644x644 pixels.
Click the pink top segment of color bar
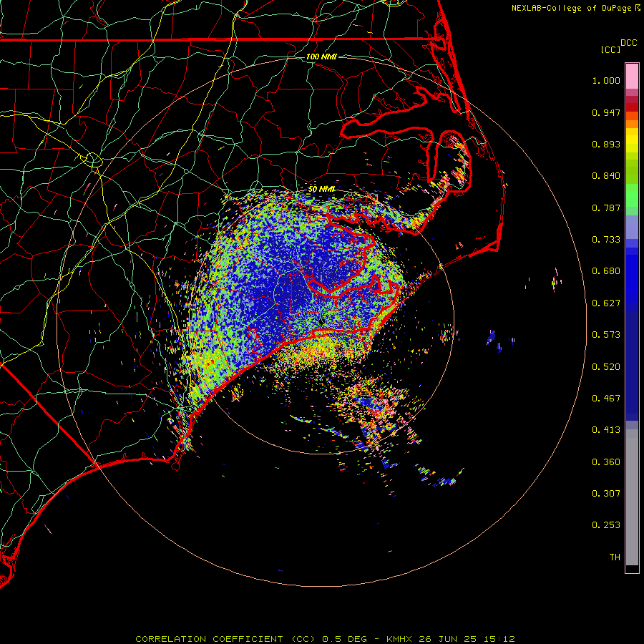[x=632, y=76]
